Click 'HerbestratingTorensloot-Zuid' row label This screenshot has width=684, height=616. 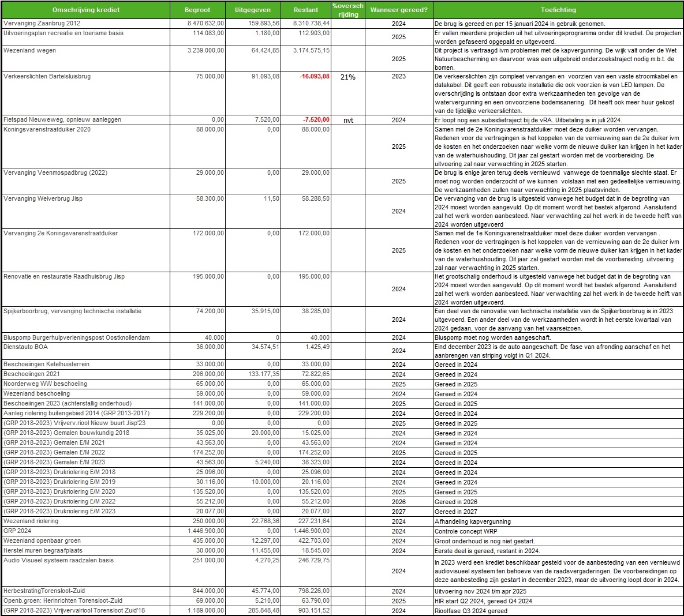coord(44,591)
